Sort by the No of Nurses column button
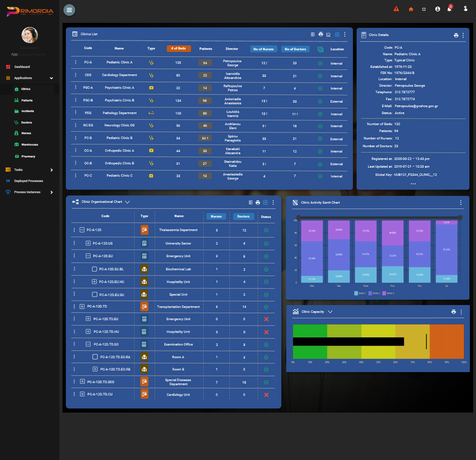Image resolution: width=476 pixels, height=460 pixels. point(263,49)
